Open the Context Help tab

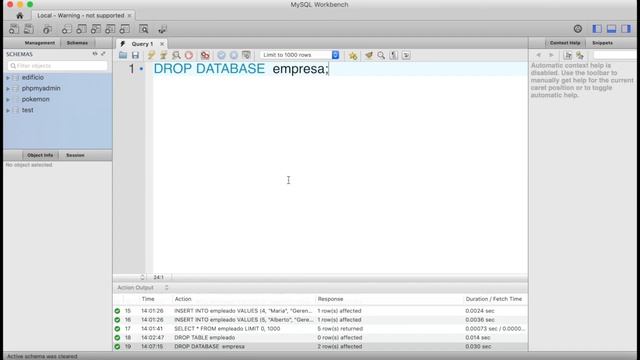tap(565, 43)
